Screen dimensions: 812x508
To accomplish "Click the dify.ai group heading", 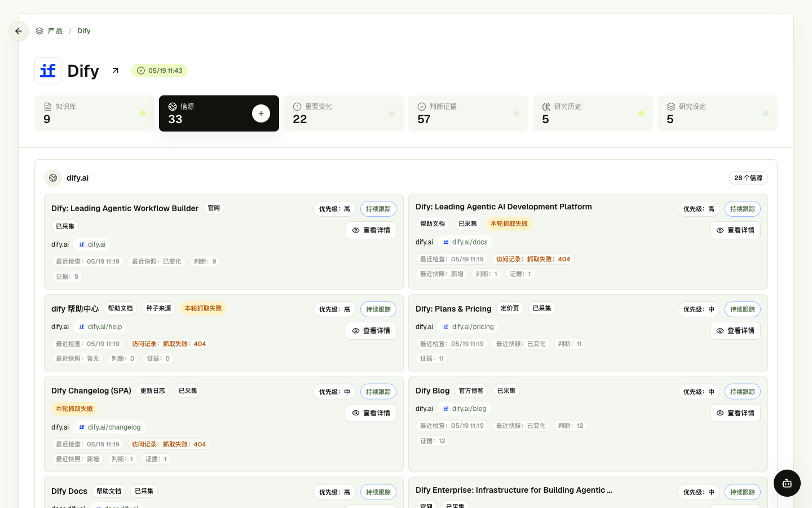I will (x=77, y=178).
